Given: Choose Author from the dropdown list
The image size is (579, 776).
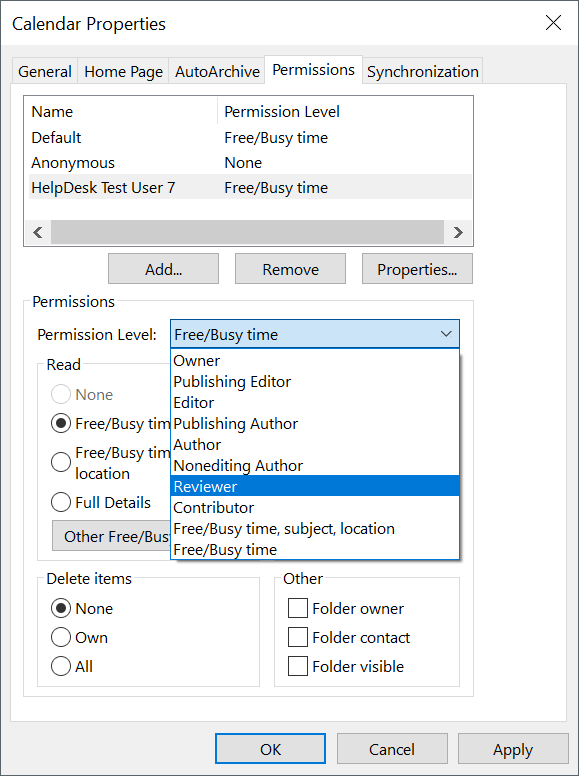Looking at the screenshot, I should [x=315, y=444].
